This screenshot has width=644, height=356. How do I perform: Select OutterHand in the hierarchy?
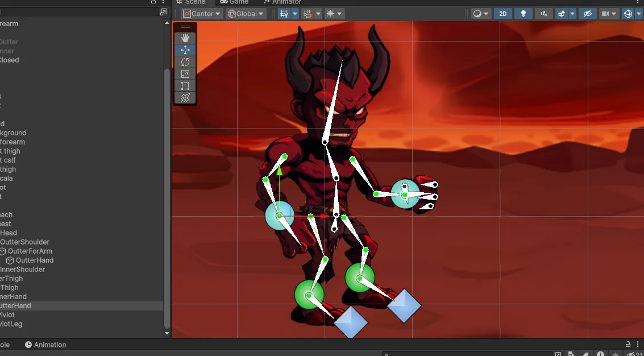pyautogui.click(x=34, y=260)
